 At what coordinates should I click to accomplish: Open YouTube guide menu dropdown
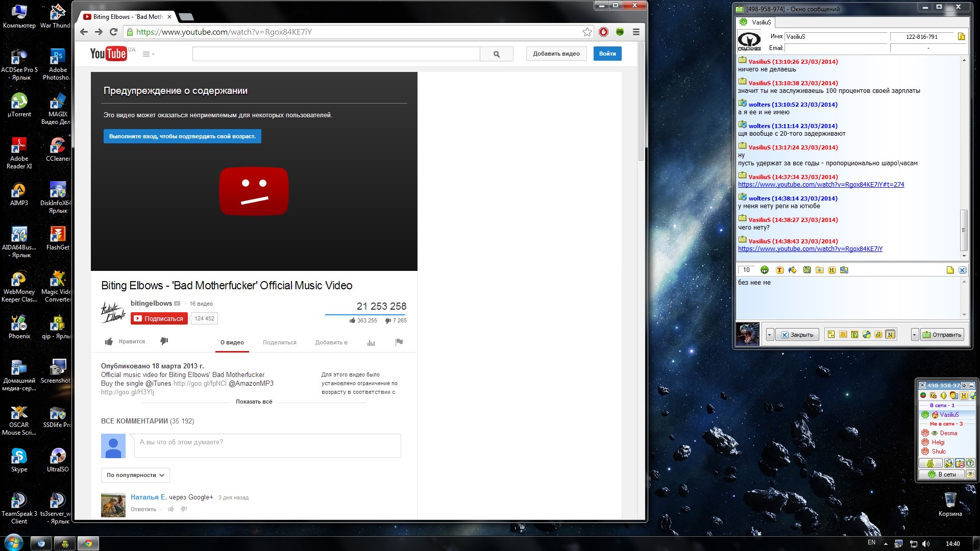point(148,54)
